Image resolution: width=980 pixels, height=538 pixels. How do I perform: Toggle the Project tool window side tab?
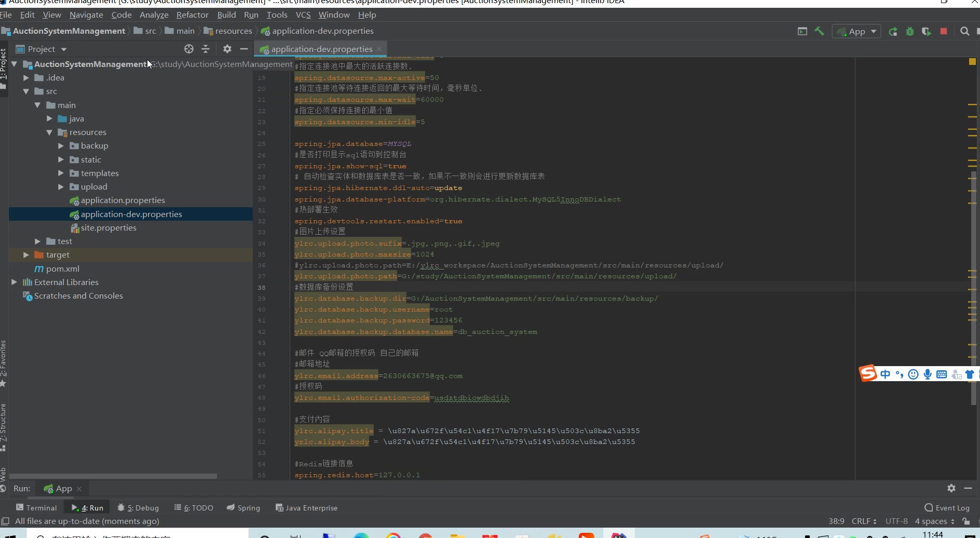[x=4, y=65]
